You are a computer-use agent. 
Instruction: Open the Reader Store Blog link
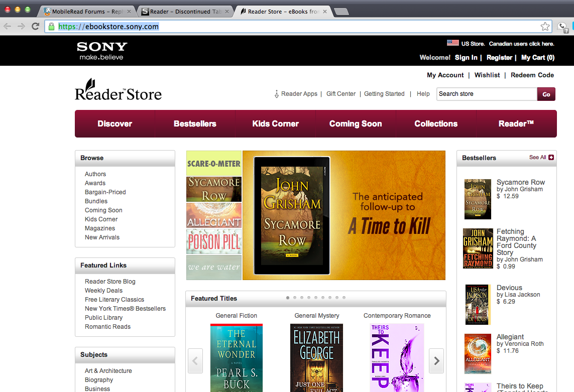click(x=110, y=282)
